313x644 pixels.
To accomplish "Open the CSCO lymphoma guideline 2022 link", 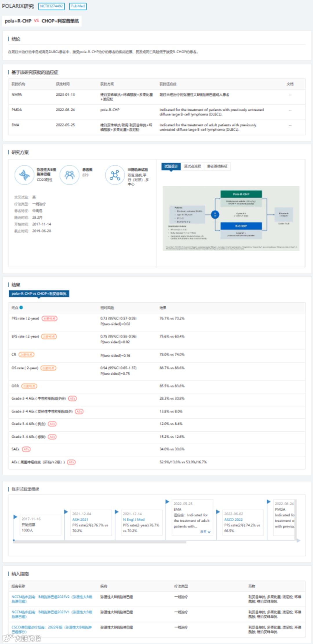I will (52, 629).
